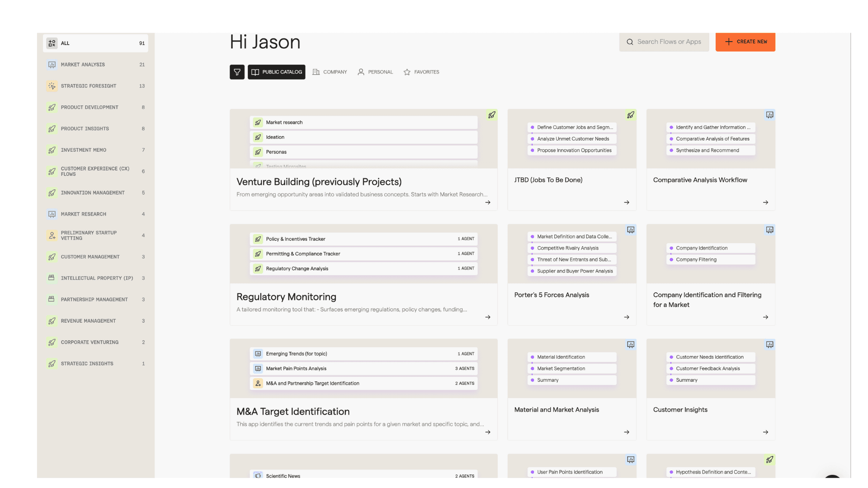Click the Preliminary Startup Vetting person icon
The width and height of the screenshot is (868, 488).
pos(52,235)
